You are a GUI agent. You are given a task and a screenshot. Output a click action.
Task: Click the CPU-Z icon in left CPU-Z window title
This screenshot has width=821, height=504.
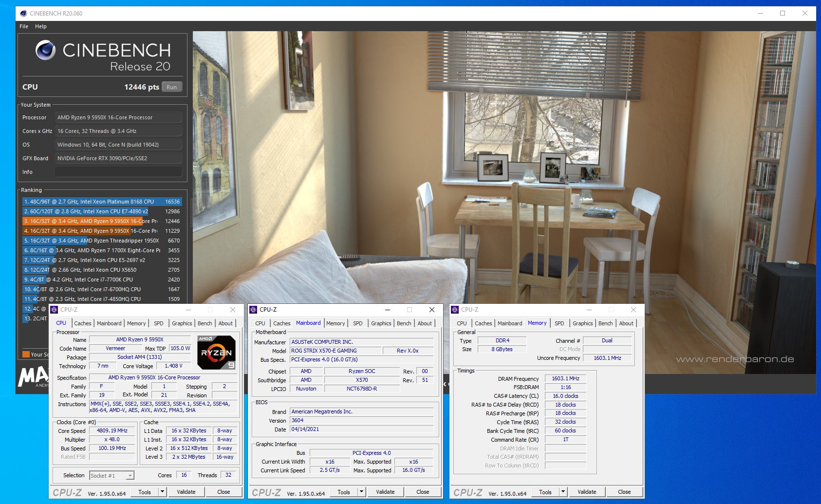pos(55,310)
